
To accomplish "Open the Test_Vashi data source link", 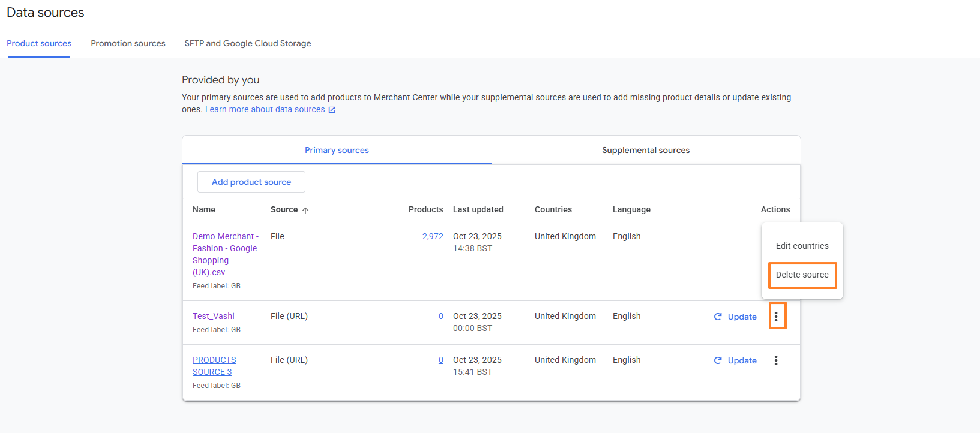I will click(214, 316).
